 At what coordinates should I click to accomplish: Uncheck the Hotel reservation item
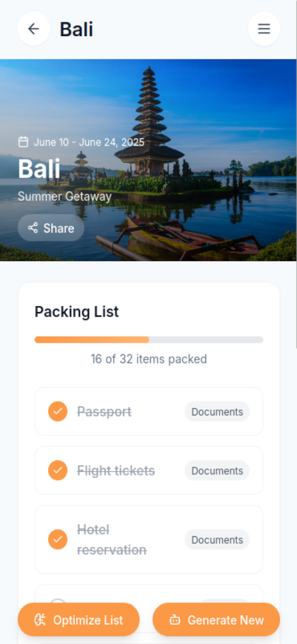58,540
